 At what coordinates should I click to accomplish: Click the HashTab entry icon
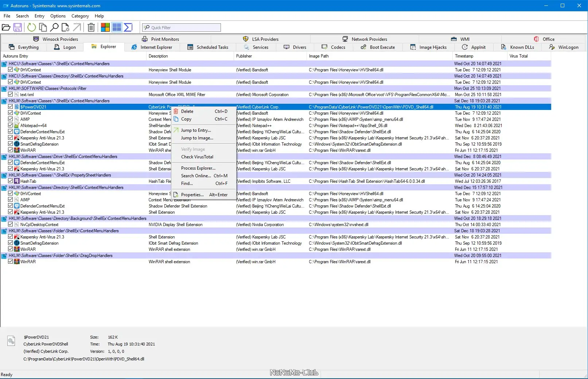pyautogui.click(x=17, y=181)
